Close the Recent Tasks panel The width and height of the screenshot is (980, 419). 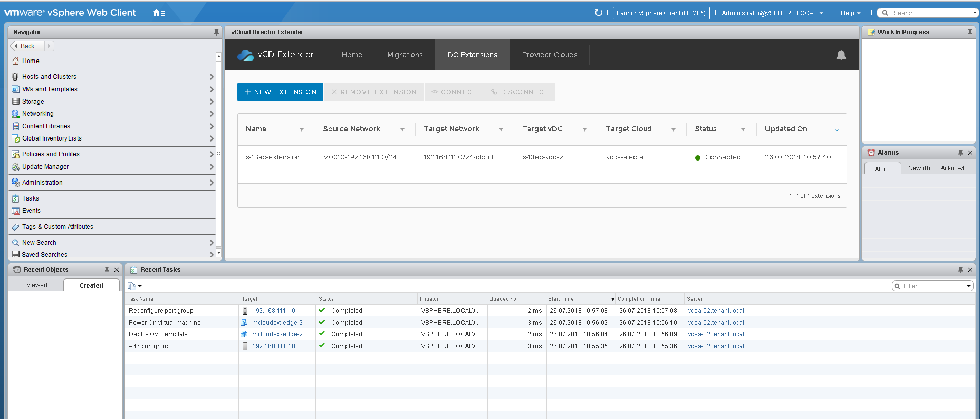pyautogui.click(x=970, y=270)
